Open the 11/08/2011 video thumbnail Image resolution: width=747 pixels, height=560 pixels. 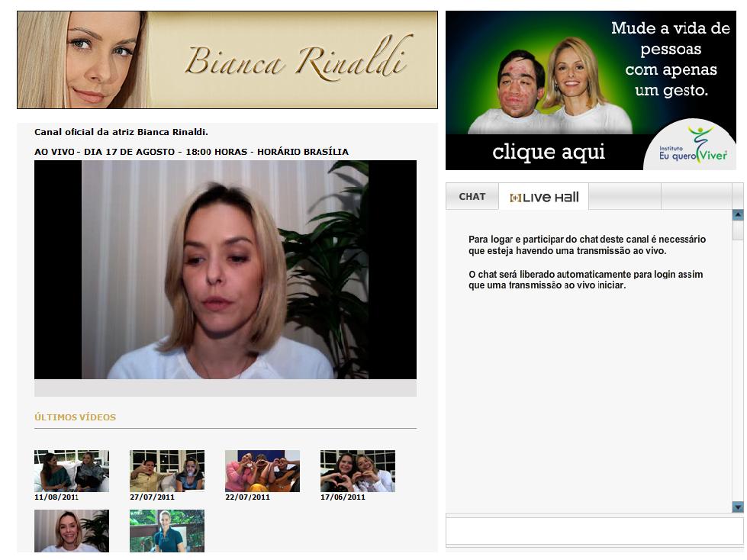pyautogui.click(x=71, y=471)
